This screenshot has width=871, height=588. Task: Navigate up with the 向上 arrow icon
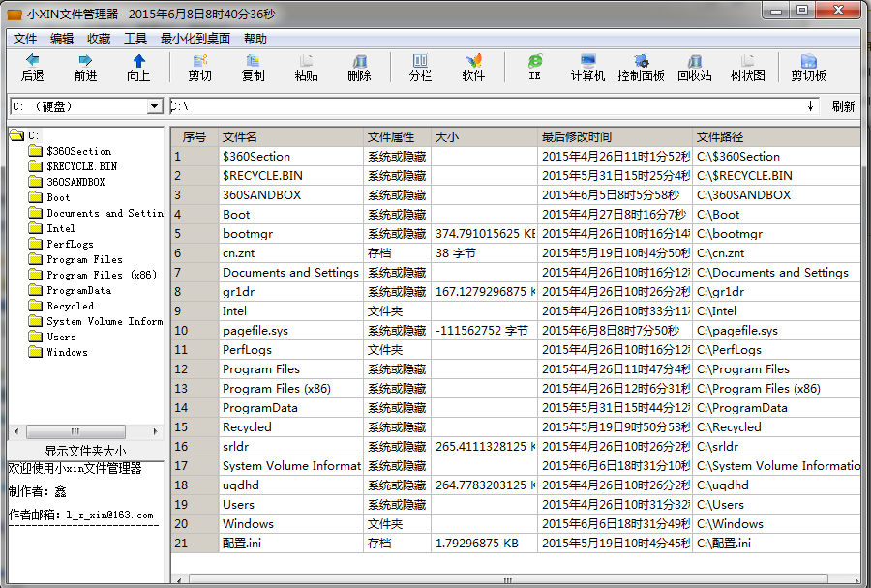click(138, 68)
